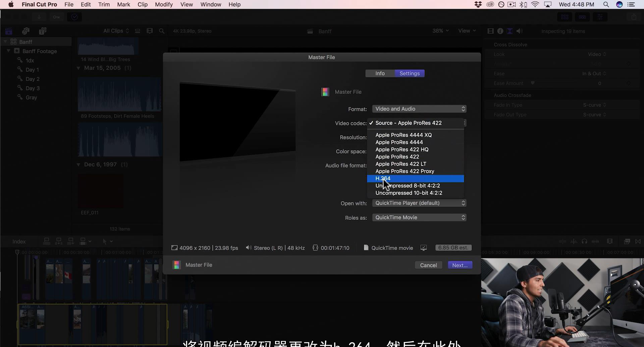Select the EEF_011 clip thumbnail
Viewport: 644px width, 347px height.
pos(101,191)
